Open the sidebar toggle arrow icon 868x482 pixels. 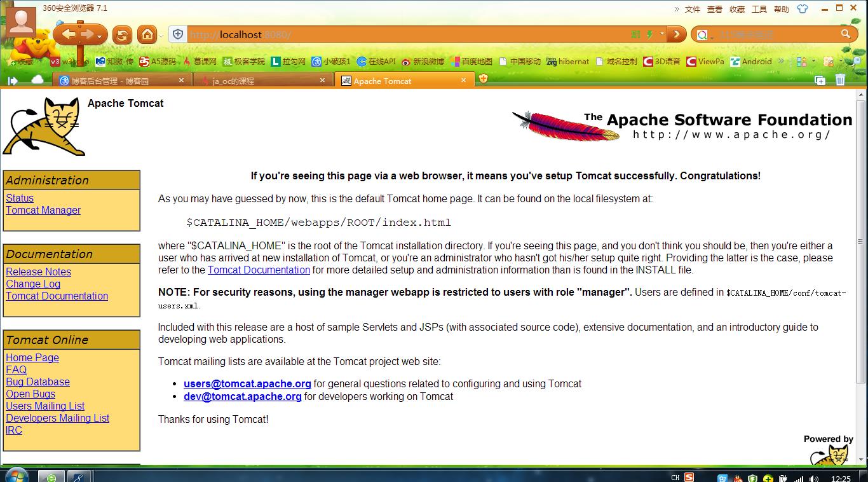(x=13, y=81)
